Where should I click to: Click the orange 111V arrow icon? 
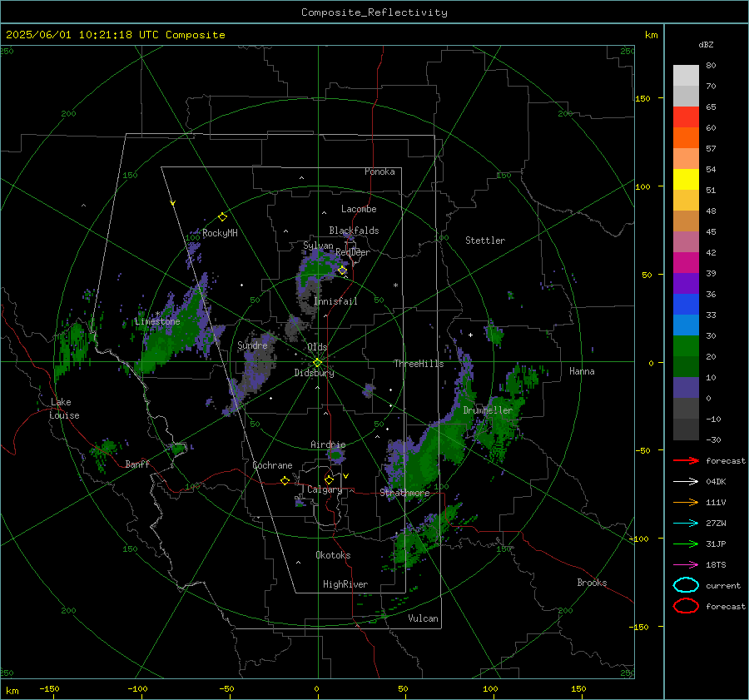pos(686,502)
